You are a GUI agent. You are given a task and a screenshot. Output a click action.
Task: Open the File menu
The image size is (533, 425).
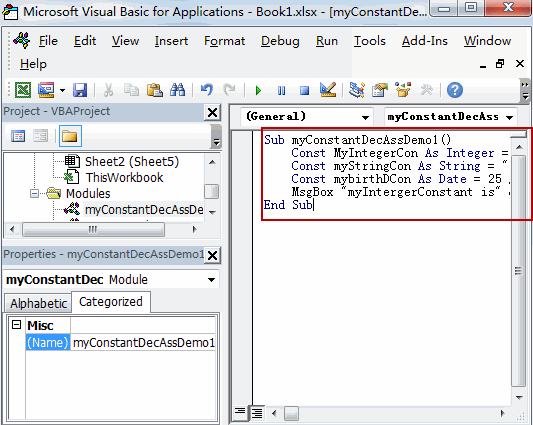click(x=48, y=41)
